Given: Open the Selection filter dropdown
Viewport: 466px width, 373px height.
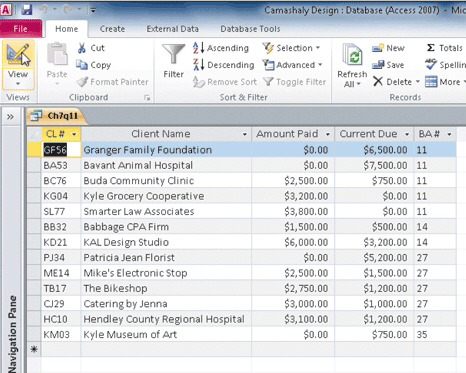Looking at the screenshot, I should click(291, 48).
